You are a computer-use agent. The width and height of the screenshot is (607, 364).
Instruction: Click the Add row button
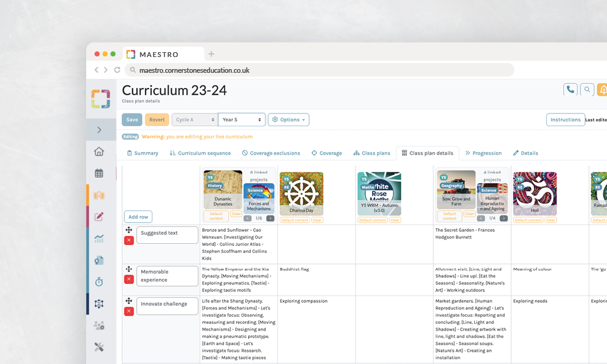click(138, 217)
